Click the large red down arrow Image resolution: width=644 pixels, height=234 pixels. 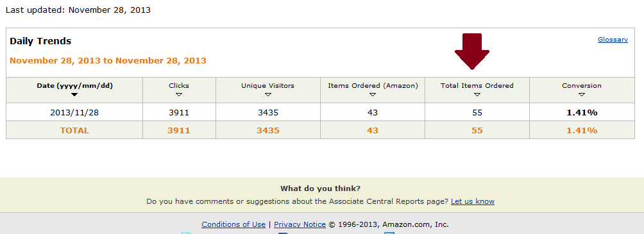coord(472,51)
